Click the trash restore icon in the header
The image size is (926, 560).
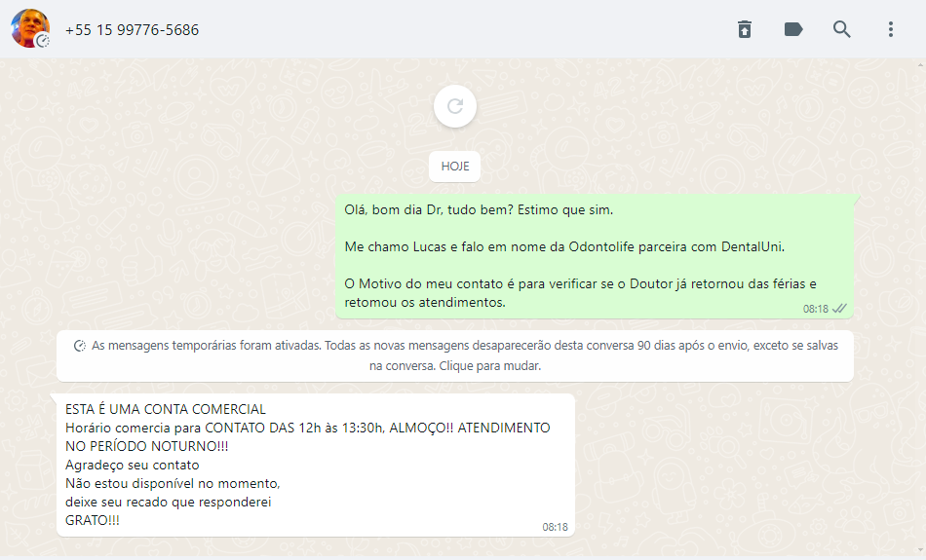pyautogui.click(x=744, y=29)
